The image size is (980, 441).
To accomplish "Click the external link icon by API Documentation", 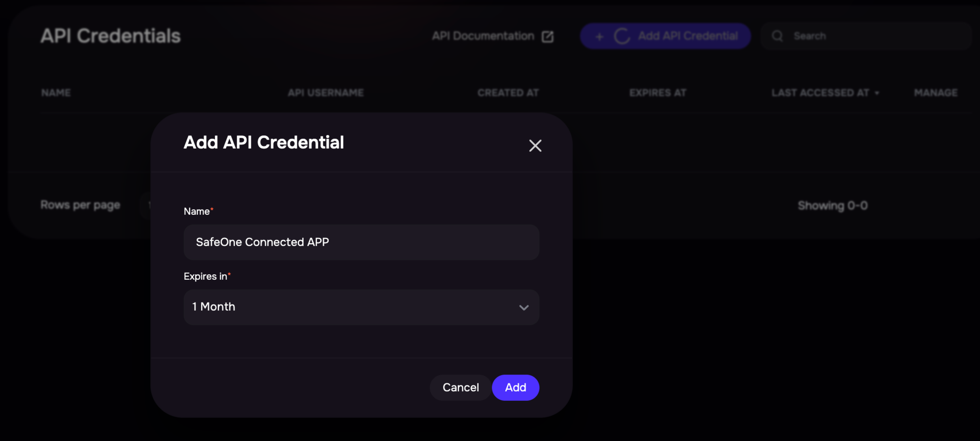I will (547, 37).
